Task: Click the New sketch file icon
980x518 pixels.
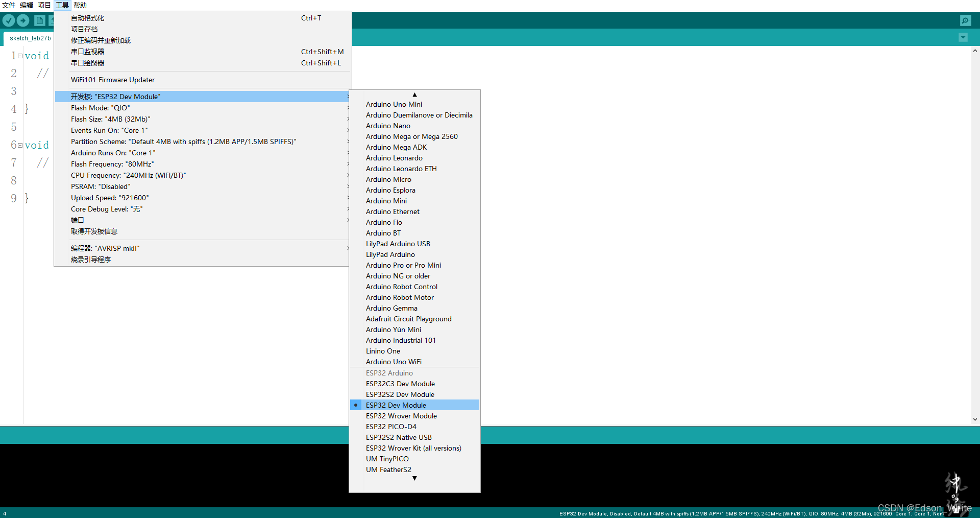Action: pos(40,20)
